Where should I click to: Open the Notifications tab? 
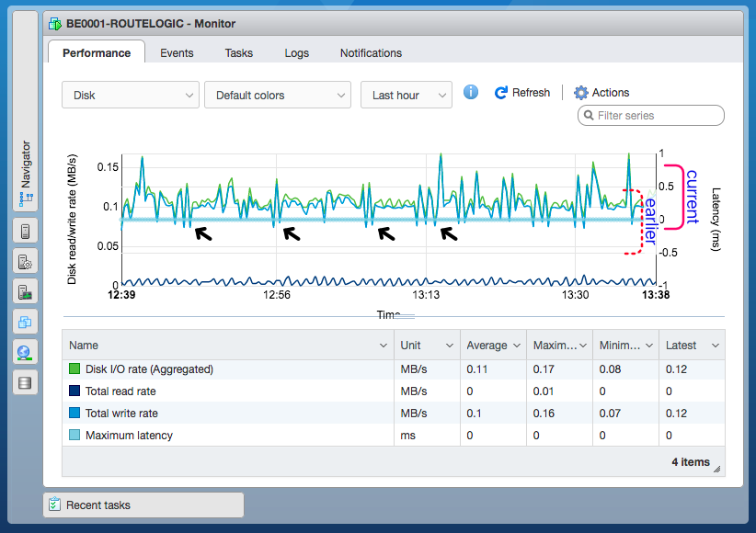pos(371,52)
